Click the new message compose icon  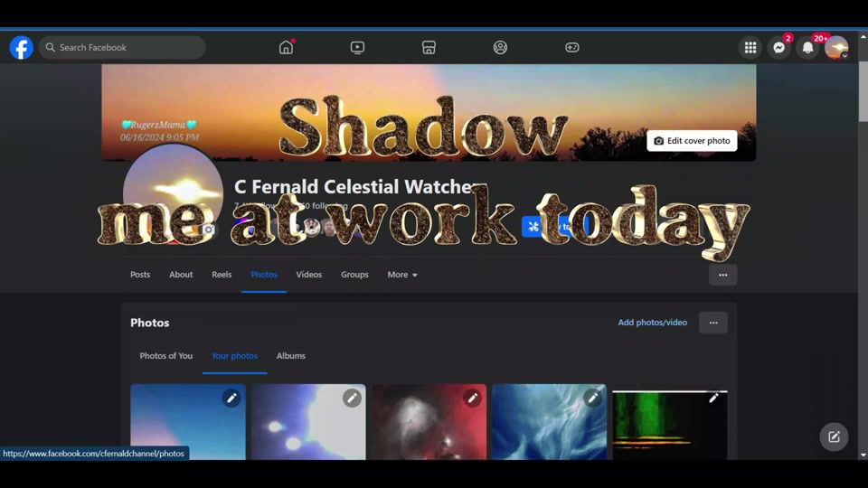tap(834, 437)
